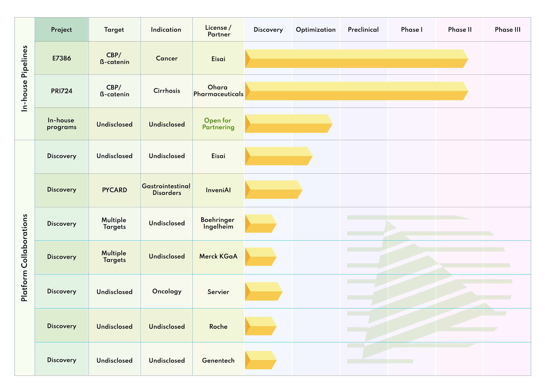Click the Phase III header

507,29
